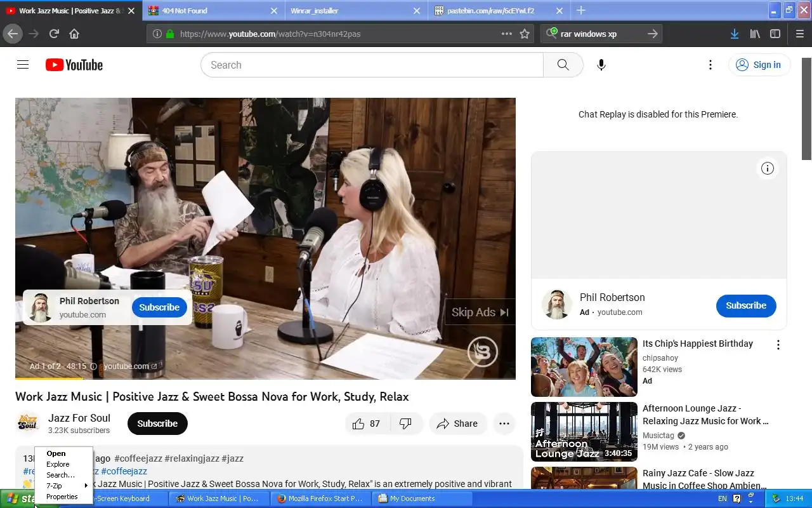Click the Work Jazz Music taskbar button
The image size is (812, 508).
[219, 498]
